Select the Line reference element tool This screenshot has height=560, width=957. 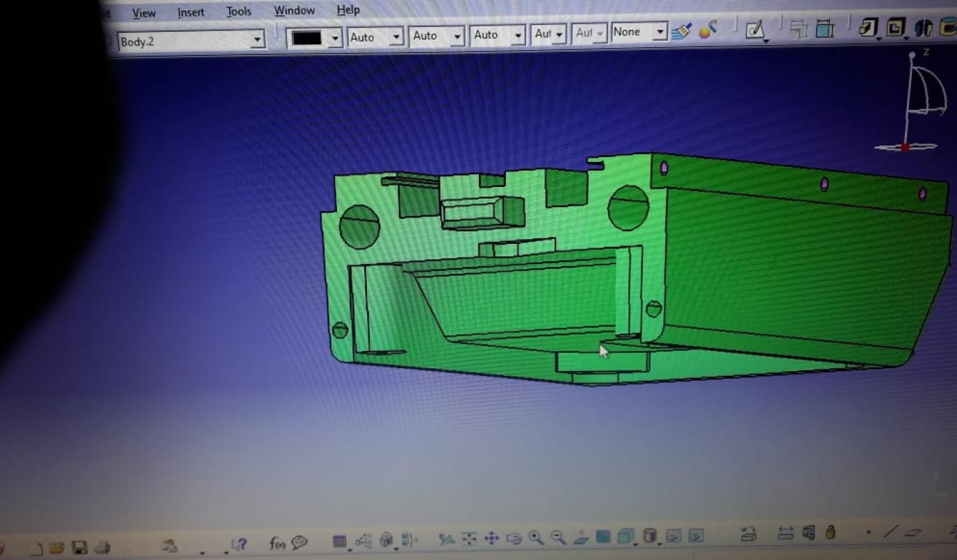coord(890,533)
